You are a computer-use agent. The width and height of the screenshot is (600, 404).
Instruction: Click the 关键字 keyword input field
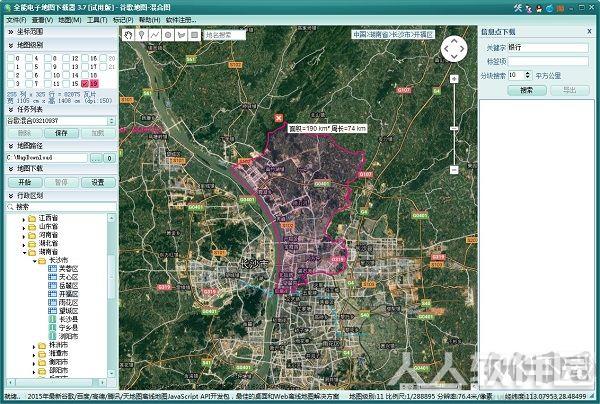(x=548, y=48)
